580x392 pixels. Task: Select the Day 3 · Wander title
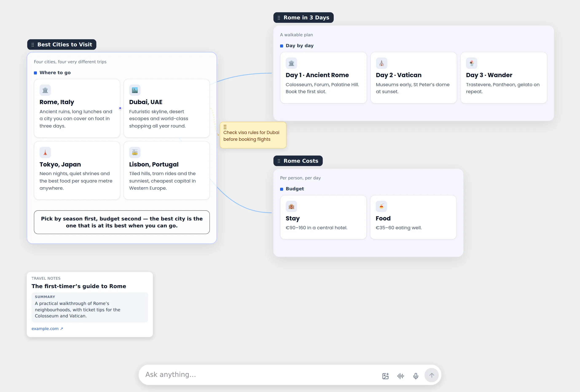coord(489,75)
